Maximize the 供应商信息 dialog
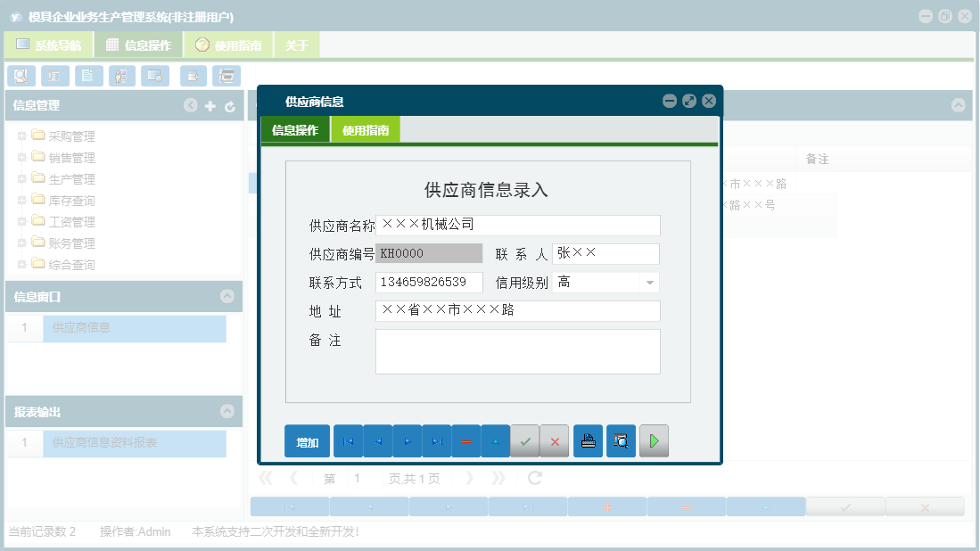The image size is (980, 551). tap(688, 102)
